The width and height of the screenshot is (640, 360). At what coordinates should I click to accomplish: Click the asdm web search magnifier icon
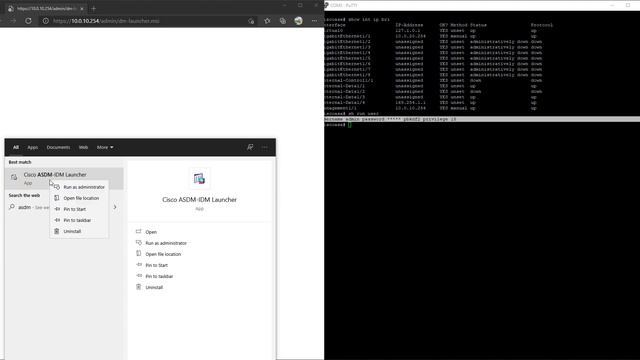tap(12, 207)
